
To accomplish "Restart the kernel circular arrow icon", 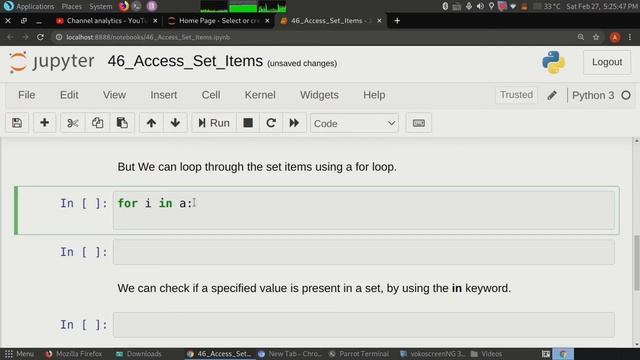I will (x=271, y=123).
